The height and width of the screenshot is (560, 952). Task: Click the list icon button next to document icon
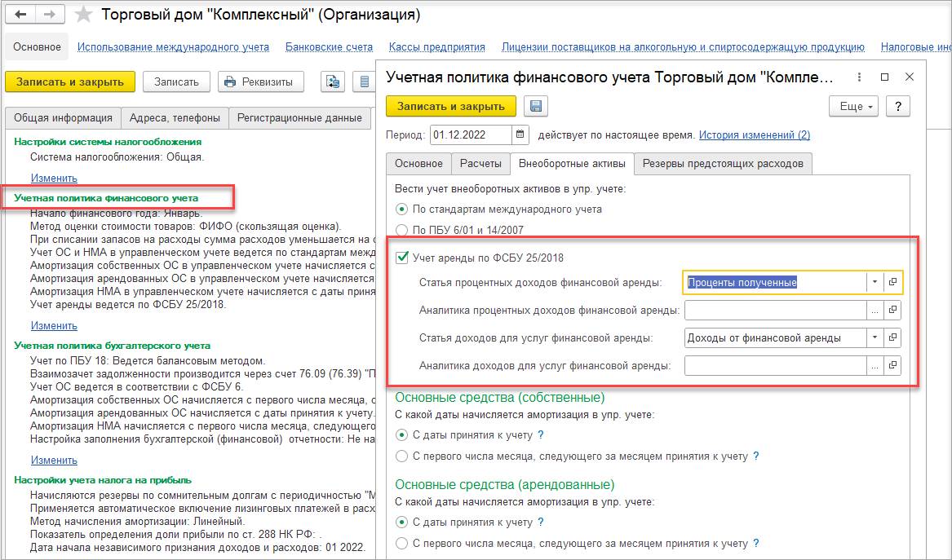[364, 82]
